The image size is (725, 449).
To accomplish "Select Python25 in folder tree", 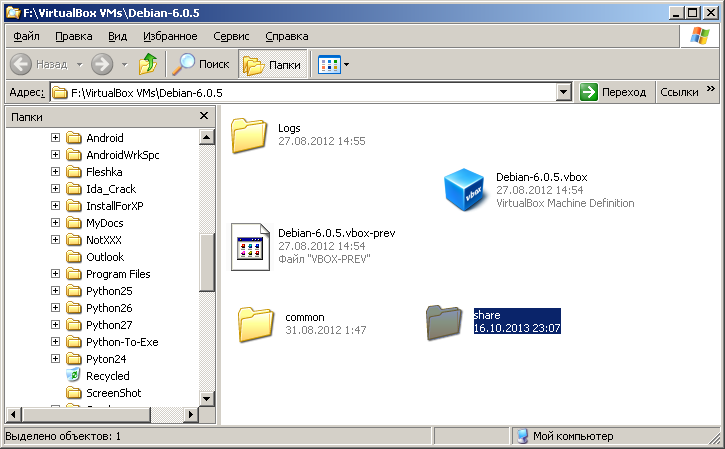I will [x=109, y=291].
